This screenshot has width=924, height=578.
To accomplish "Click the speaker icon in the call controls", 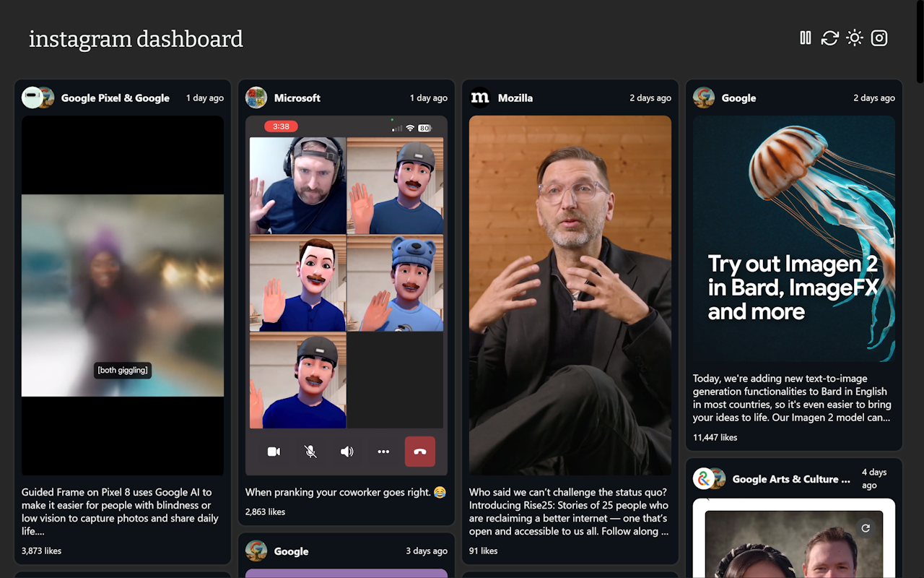I will 346,451.
